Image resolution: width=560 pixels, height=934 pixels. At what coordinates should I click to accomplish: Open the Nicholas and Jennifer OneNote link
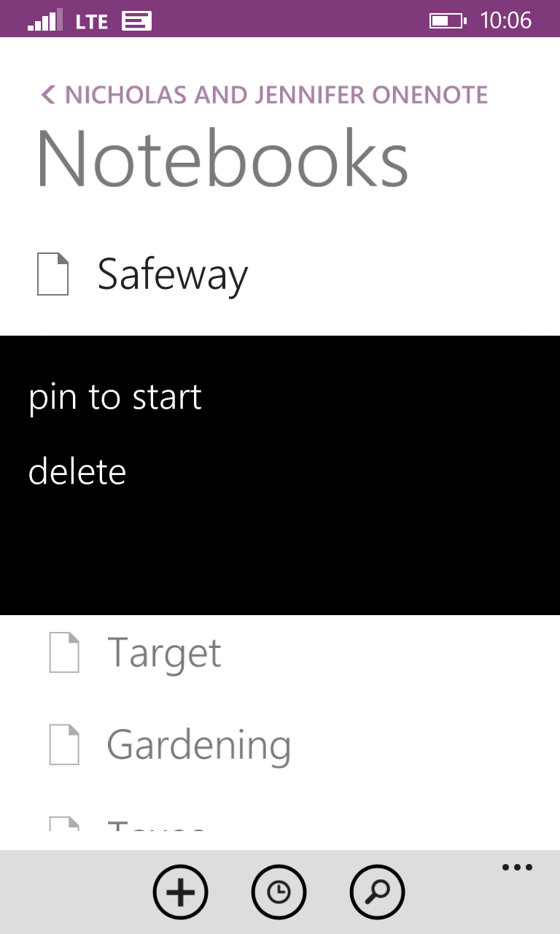(276, 95)
